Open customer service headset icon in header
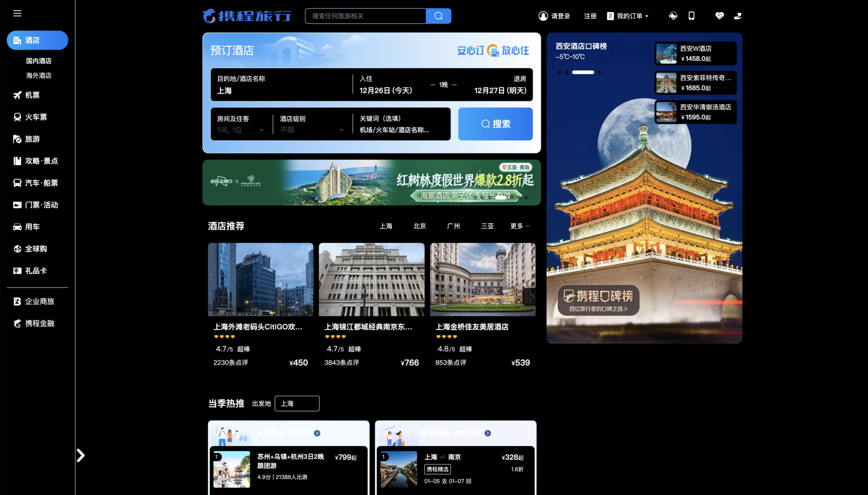Image resolution: width=868 pixels, height=495 pixels. [673, 16]
